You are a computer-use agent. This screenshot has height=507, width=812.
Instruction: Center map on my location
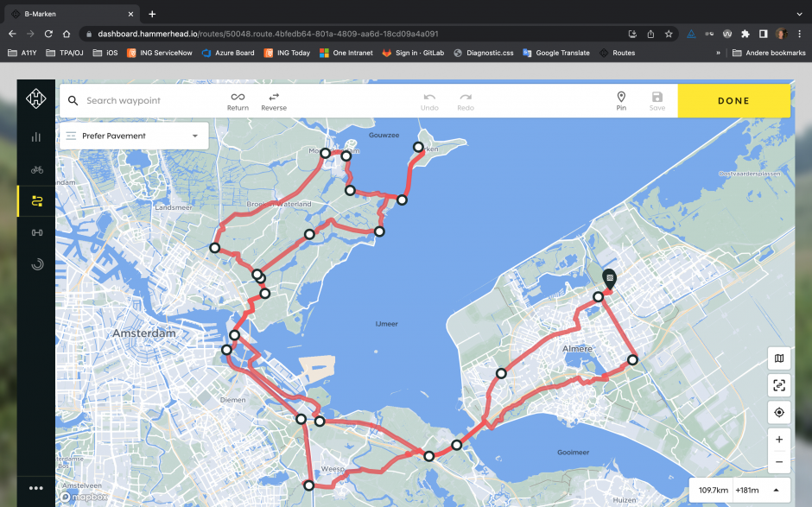pos(779,412)
